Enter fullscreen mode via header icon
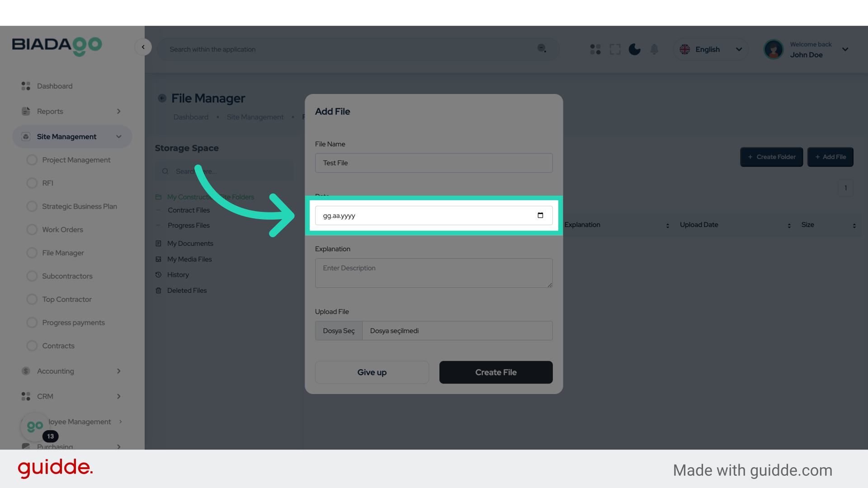 tap(615, 49)
